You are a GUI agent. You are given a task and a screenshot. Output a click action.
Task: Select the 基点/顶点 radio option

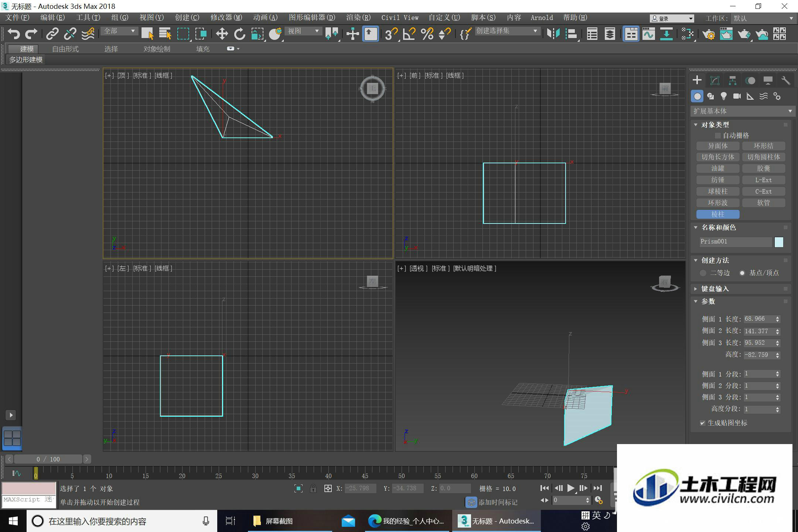point(742,273)
